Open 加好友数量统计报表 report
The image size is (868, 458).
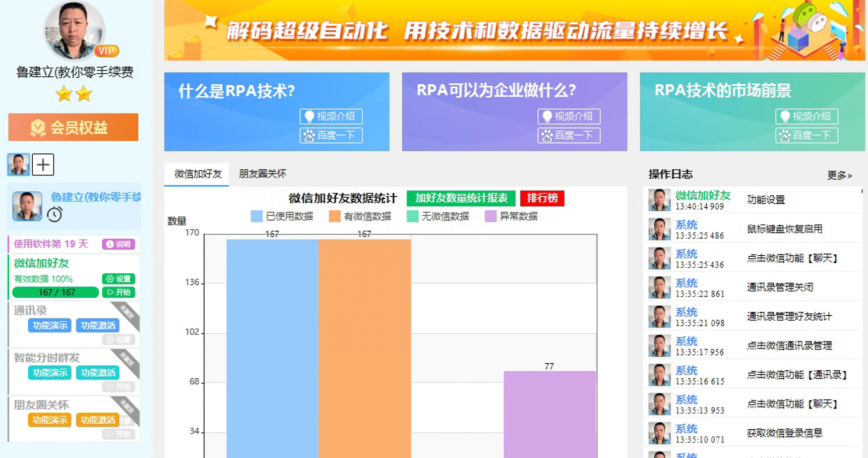(x=461, y=198)
